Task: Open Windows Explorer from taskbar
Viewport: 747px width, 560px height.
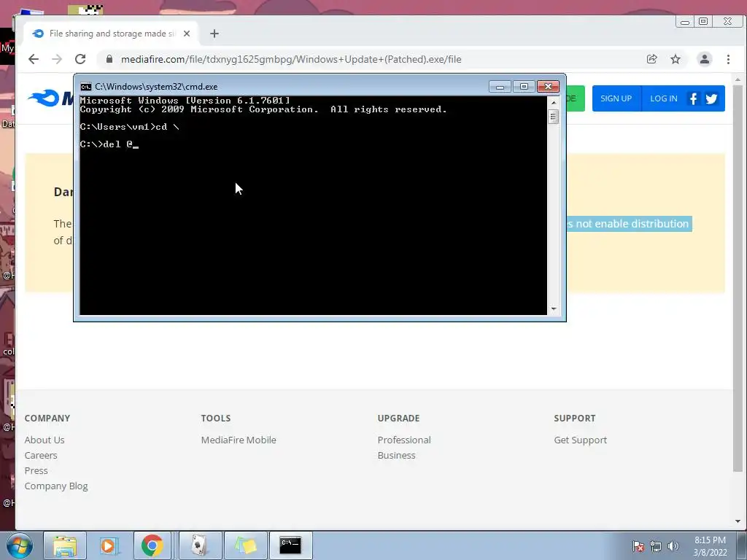Action: pyautogui.click(x=65, y=545)
